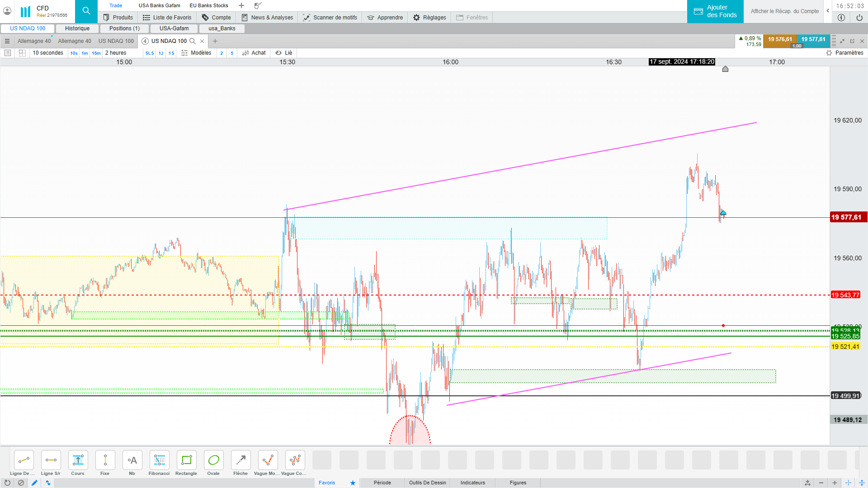Click Ajouter des Fonds button
The width and height of the screenshot is (868, 488).
coord(715,11)
